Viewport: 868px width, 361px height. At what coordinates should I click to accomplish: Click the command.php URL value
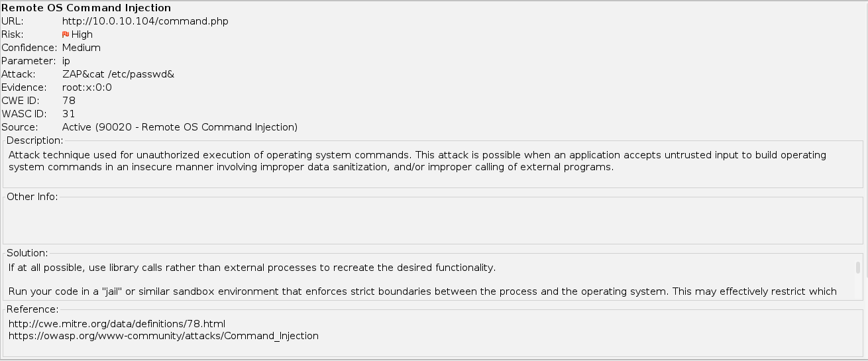point(145,21)
